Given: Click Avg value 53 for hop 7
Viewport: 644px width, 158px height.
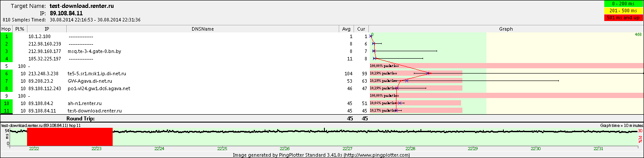Looking at the screenshot, I should (x=350, y=81).
